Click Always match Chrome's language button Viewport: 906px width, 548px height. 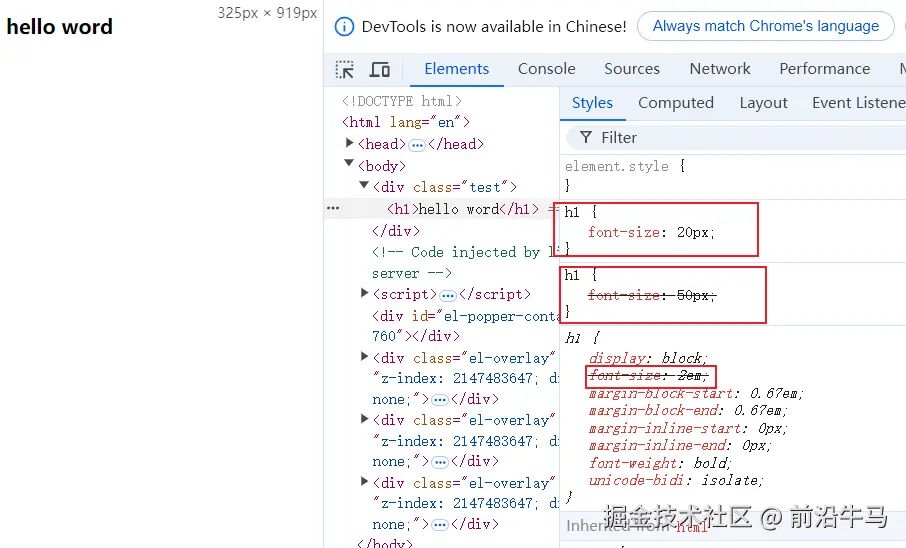click(x=766, y=26)
